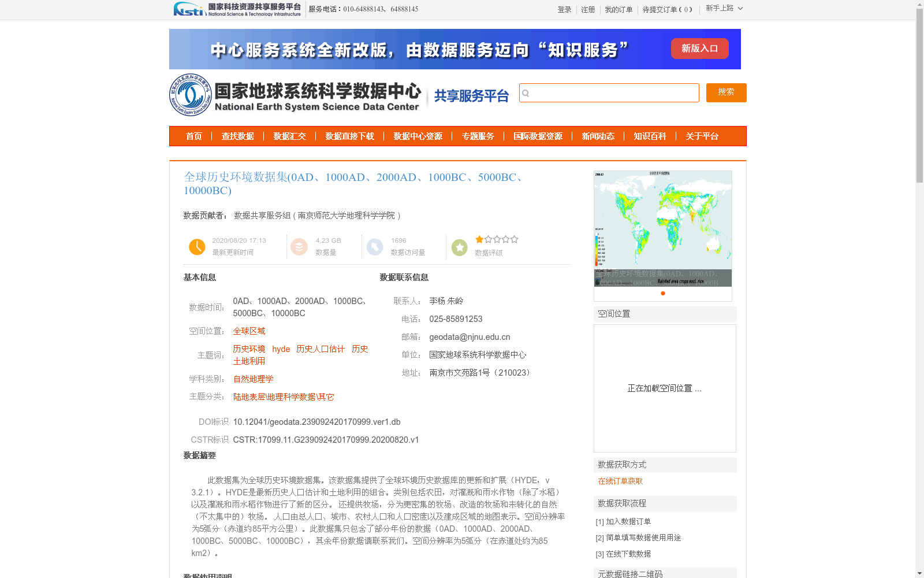Open the 数据汇交 menu item

point(290,136)
